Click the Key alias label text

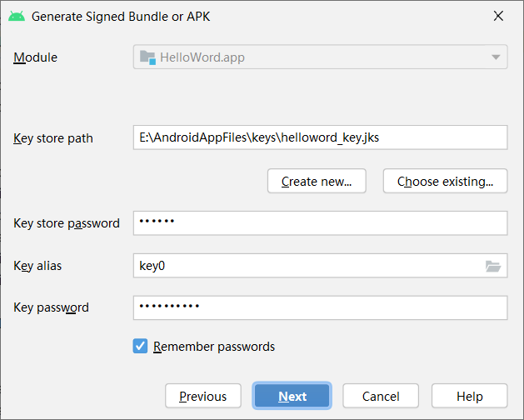click(37, 266)
